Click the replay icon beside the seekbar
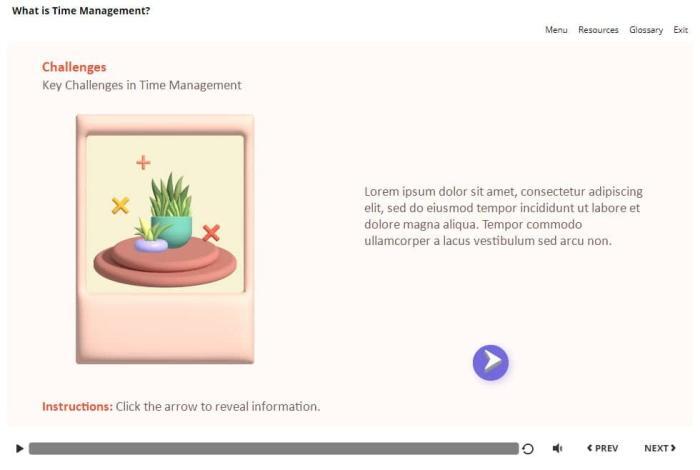The image size is (700, 470). pyautogui.click(x=528, y=449)
